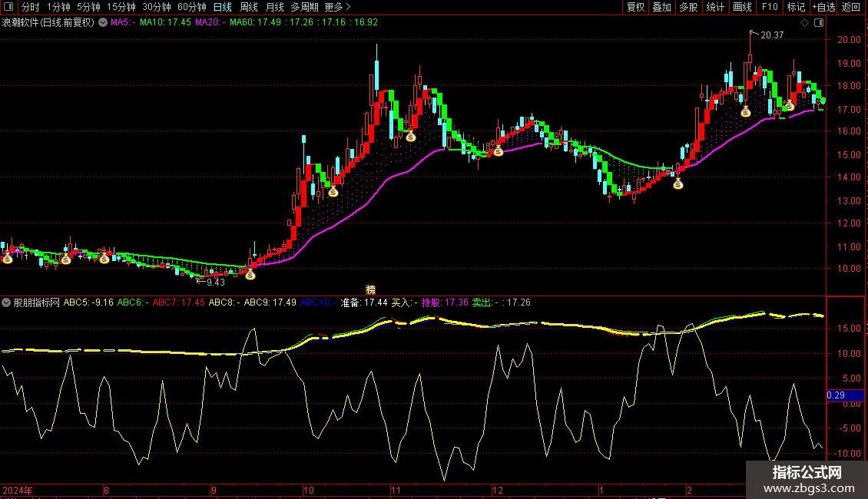Click the money bag signal in late January
The height and width of the screenshot is (499, 868).
pos(678,183)
